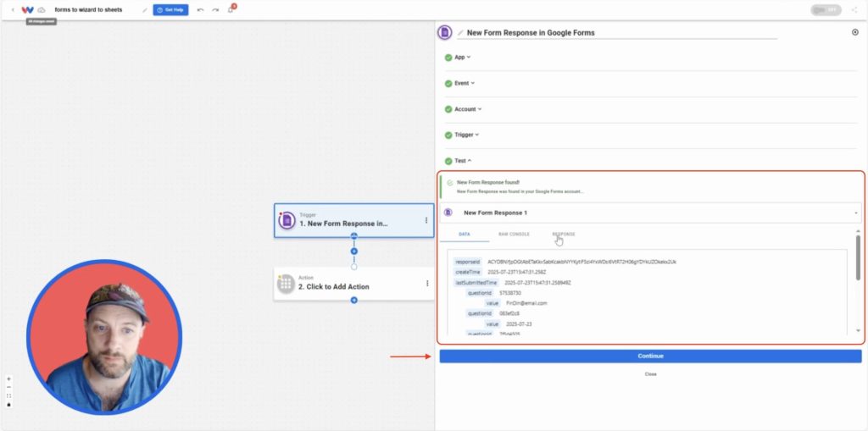This screenshot has height=431, width=868.
Task: Switch to the RAW CONSOLE tab
Action: [514, 234]
